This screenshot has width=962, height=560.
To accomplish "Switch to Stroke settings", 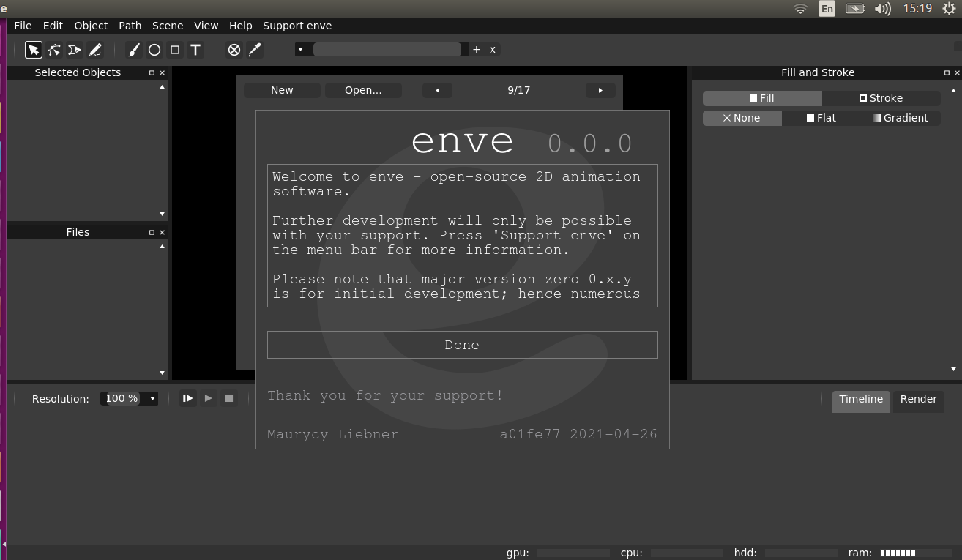I will [x=881, y=98].
